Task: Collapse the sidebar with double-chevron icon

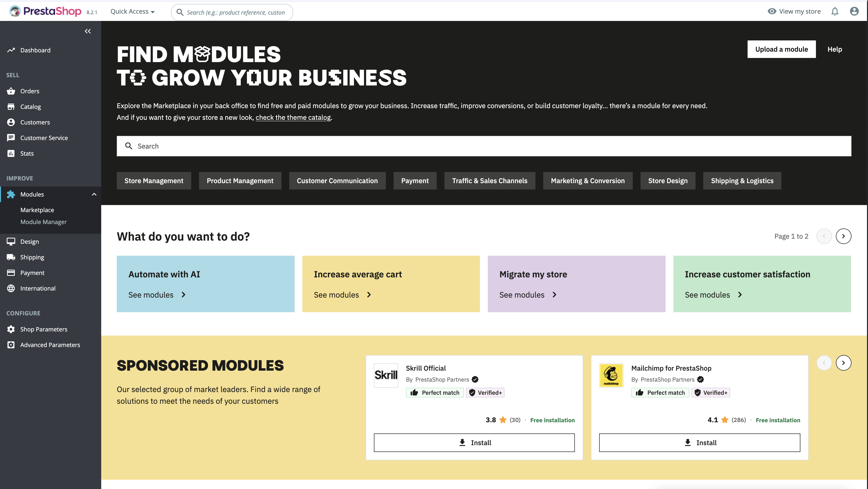Action: pyautogui.click(x=88, y=31)
